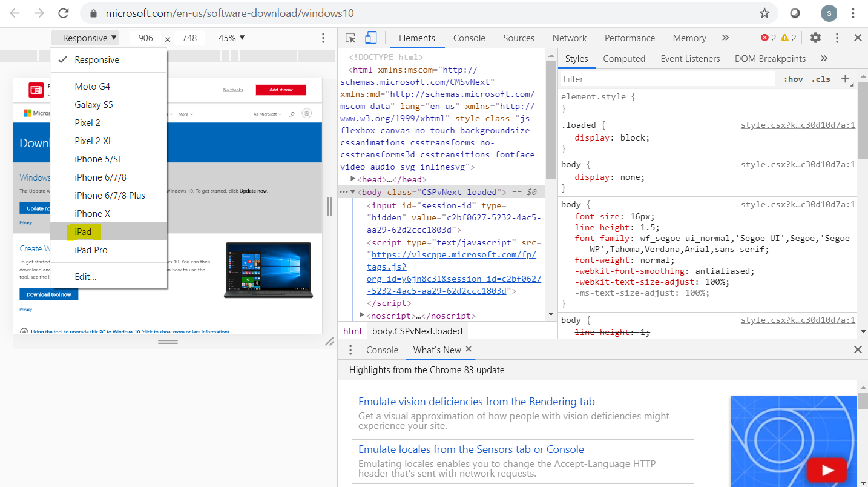Open the Chrome three-dot menu
Screen dimensions: 868x487
(x=853, y=13)
